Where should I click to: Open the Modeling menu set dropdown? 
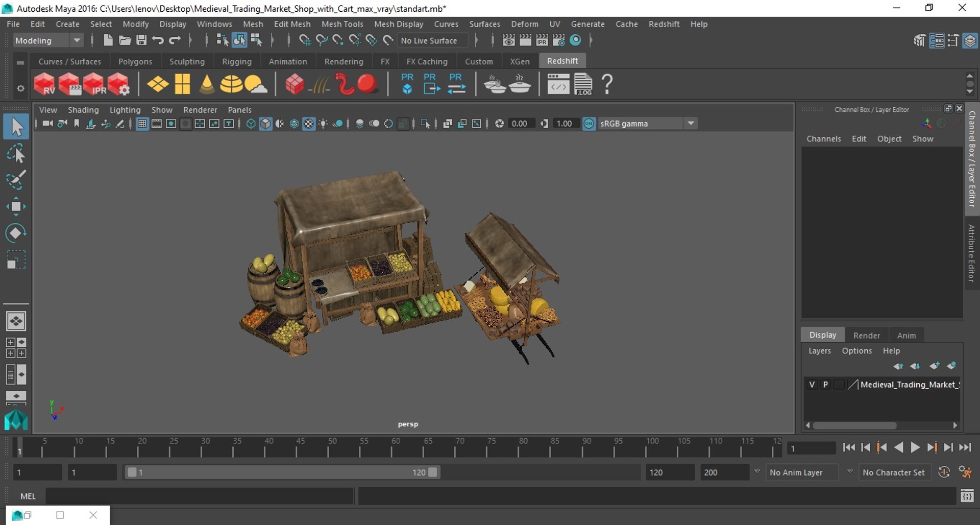(48, 40)
